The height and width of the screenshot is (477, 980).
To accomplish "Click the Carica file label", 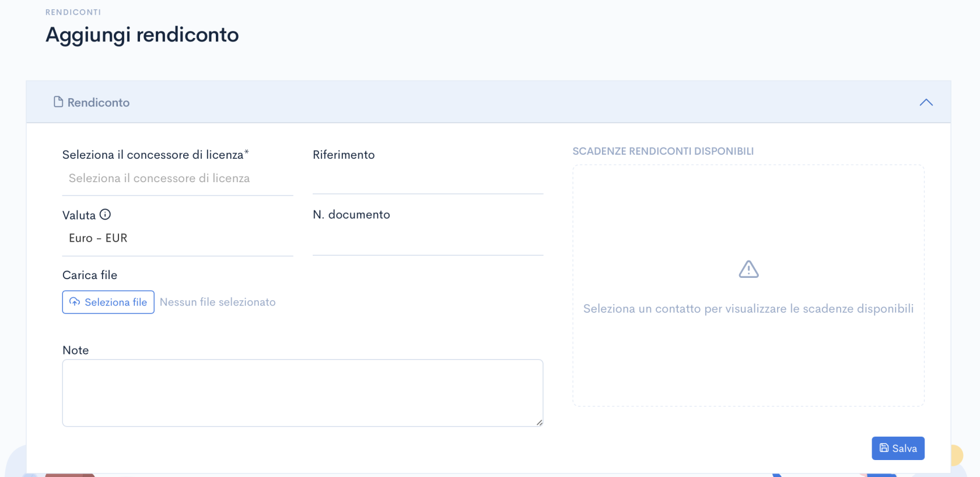I will pos(90,275).
